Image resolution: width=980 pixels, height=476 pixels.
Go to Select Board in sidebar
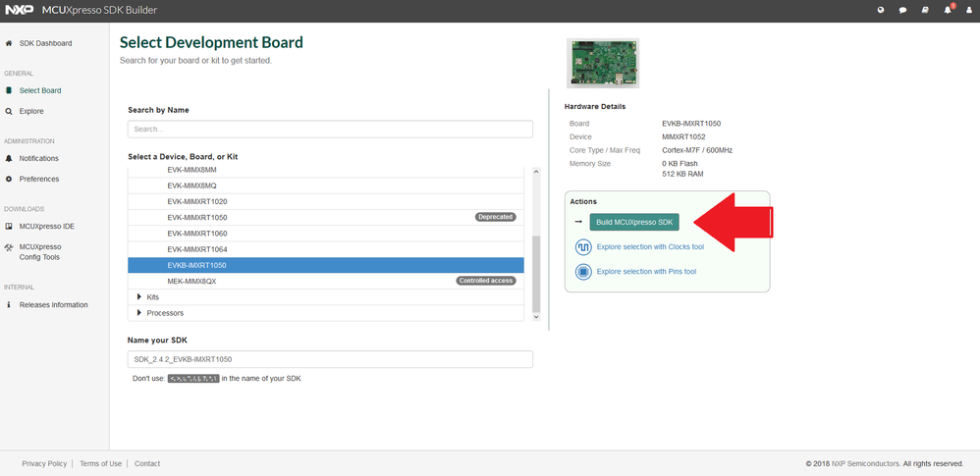coord(40,90)
